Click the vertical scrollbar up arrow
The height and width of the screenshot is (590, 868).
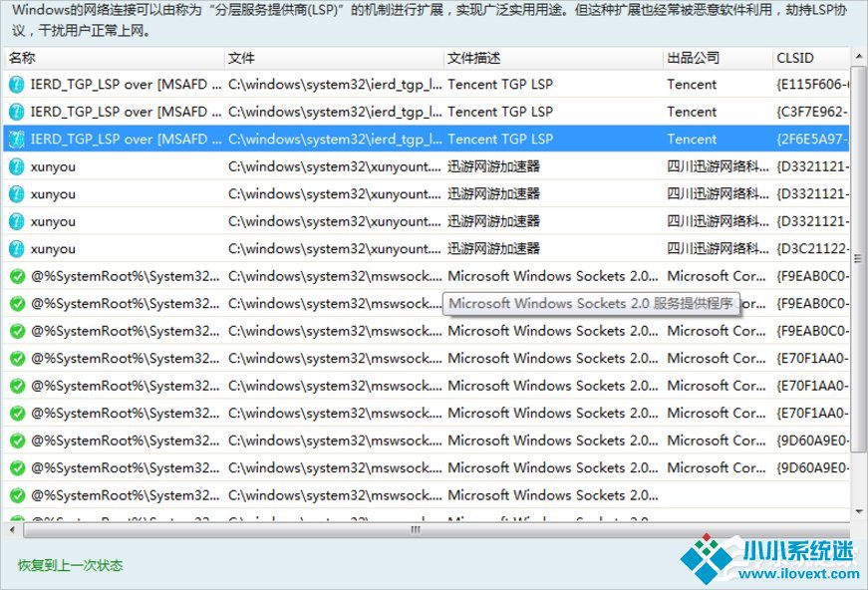pos(858,56)
